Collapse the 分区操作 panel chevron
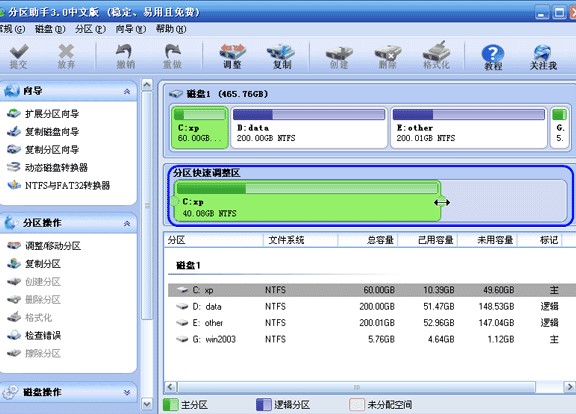The width and height of the screenshot is (576, 414). click(x=127, y=223)
